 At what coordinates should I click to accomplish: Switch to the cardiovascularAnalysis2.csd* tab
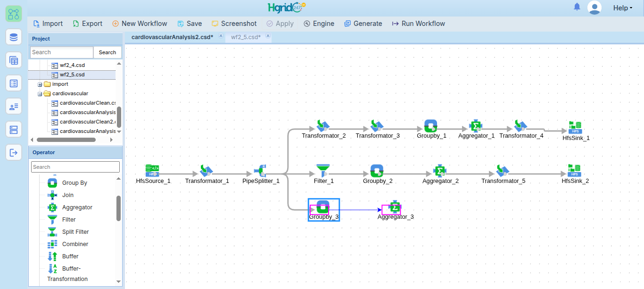point(172,37)
